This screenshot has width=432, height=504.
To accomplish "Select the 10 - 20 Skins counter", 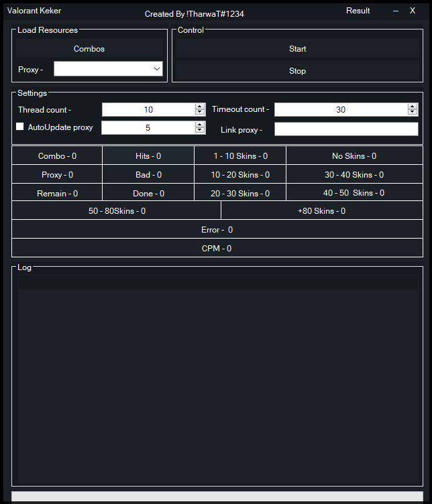I will [240, 174].
